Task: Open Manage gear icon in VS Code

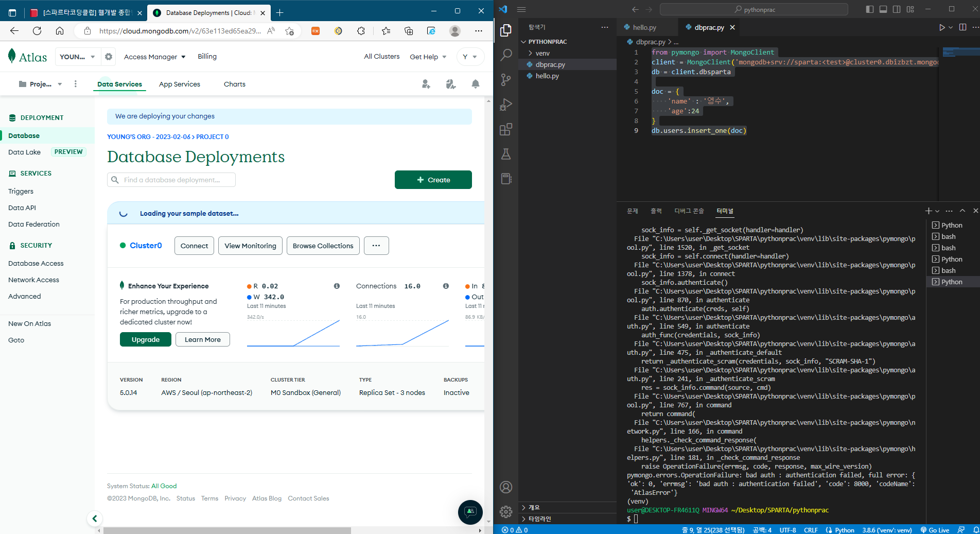Action: coord(506,511)
